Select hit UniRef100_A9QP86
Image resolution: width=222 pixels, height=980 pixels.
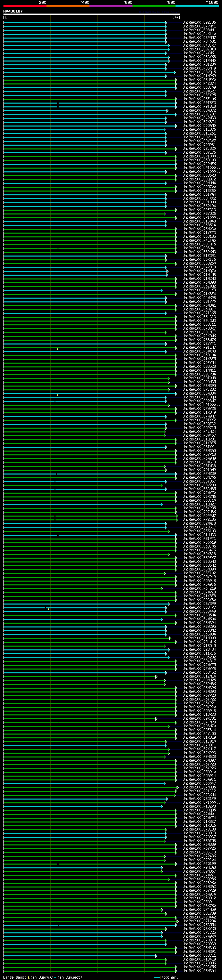[x=199, y=879]
